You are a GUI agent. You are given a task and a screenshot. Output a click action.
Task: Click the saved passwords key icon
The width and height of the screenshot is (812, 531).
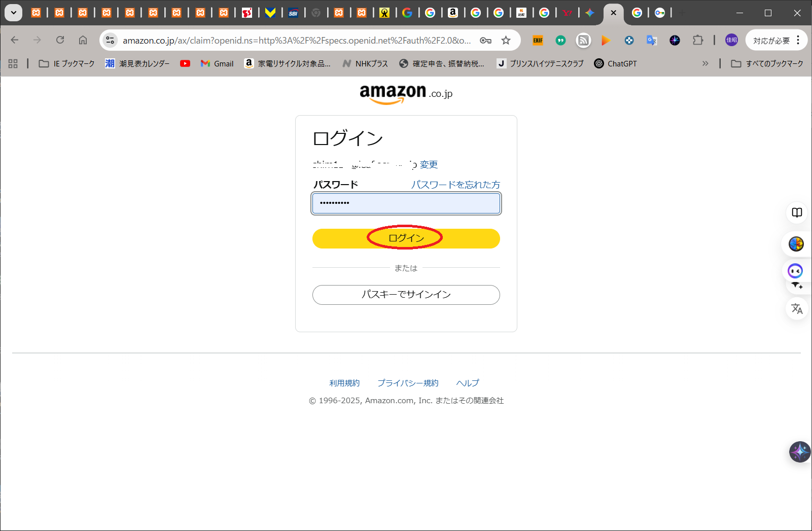pyautogui.click(x=485, y=41)
